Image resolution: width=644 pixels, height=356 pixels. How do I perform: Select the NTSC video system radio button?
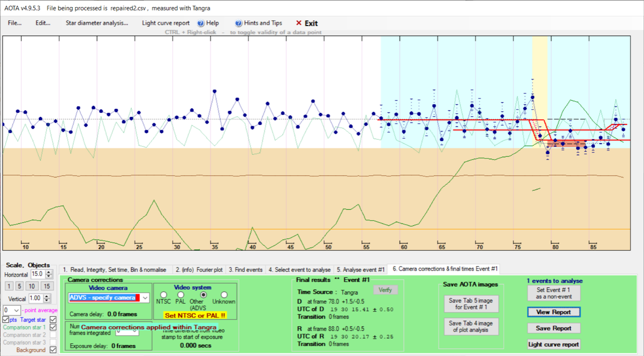pos(164,295)
